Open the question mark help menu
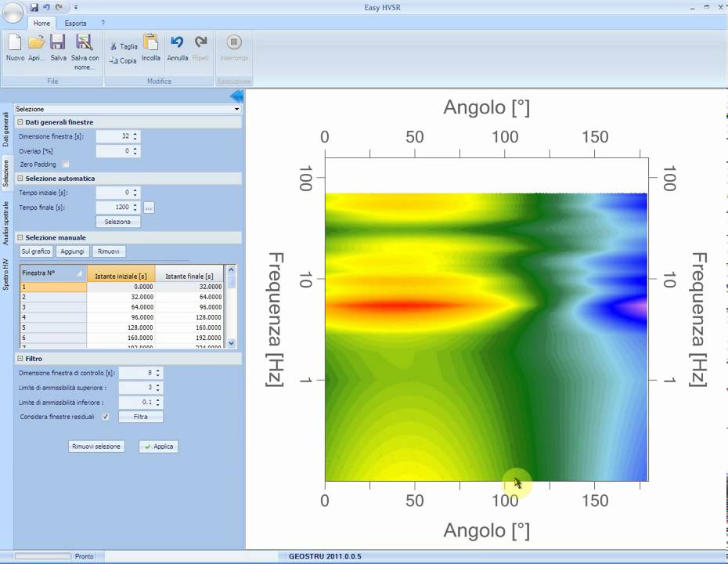The image size is (728, 564). (103, 23)
